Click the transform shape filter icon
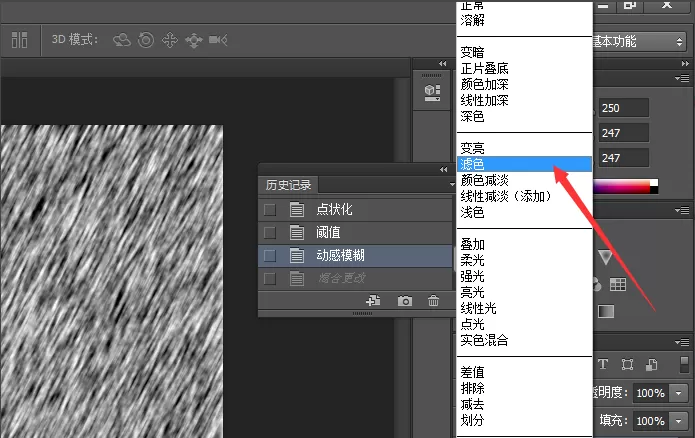 (627, 364)
